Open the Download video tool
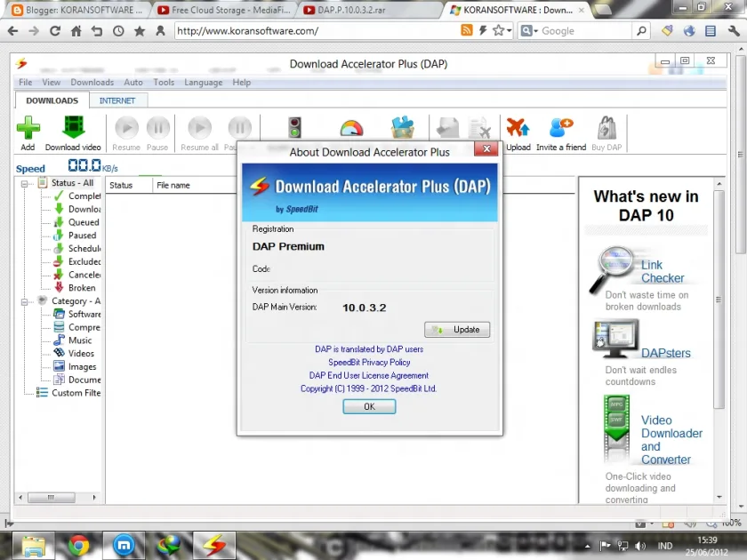Screen dimensions: 747x560 (73, 128)
